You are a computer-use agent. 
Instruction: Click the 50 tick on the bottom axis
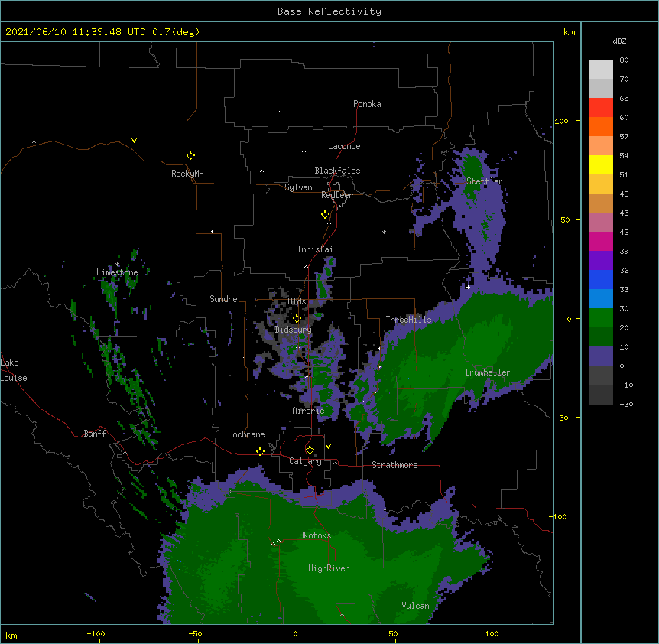point(393,633)
